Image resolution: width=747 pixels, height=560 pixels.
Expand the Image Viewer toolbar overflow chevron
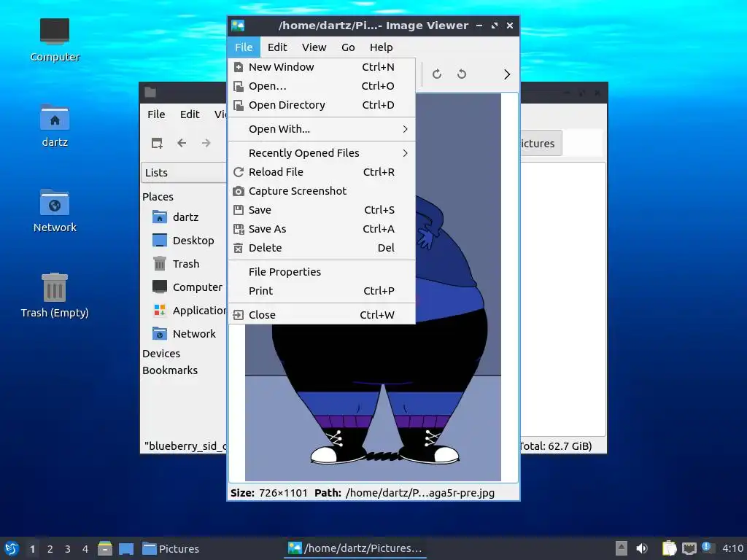click(x=507, y=74)
